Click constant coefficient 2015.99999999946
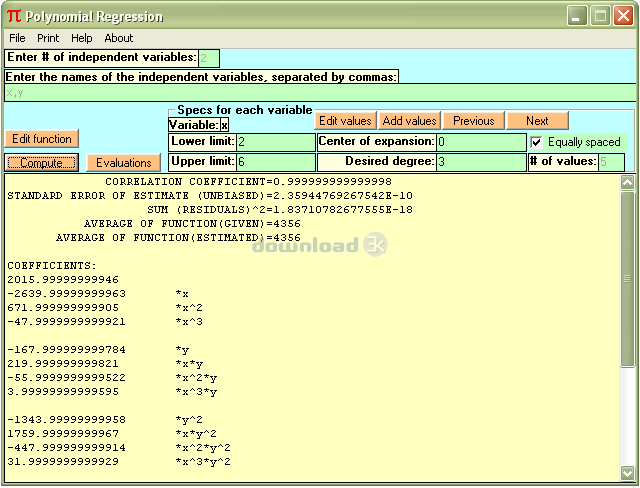The width and height of the screenshot is (640, 488). pos(63,279)
